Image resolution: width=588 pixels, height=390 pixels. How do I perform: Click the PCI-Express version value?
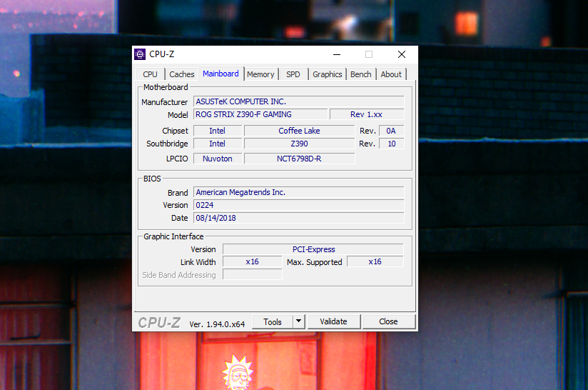point(313,249)
